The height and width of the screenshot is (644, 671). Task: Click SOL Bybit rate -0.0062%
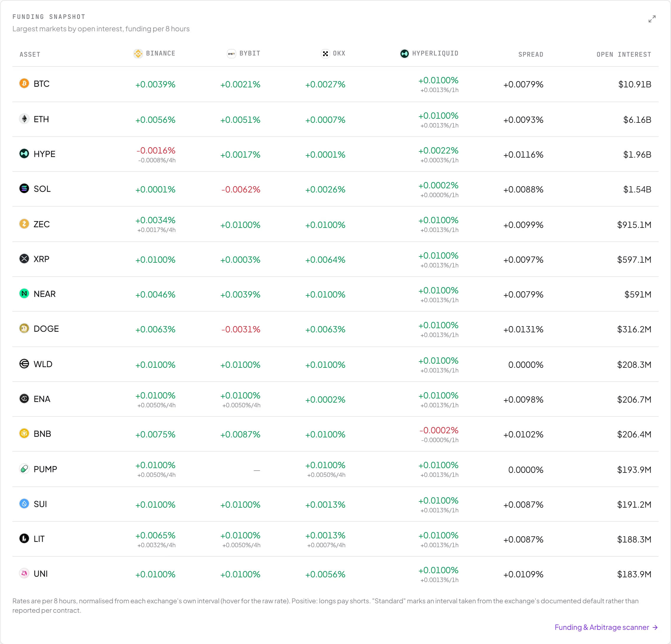tap(241, 189)
